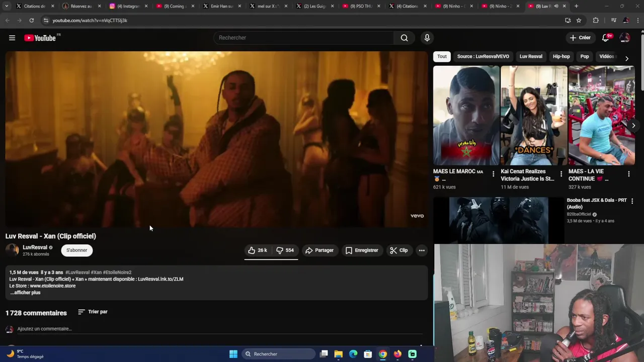The width and height of the screenshot is (644, 362).
Task: Open MAES LE MAROC short thumbnail
Action: click(466, 116)
